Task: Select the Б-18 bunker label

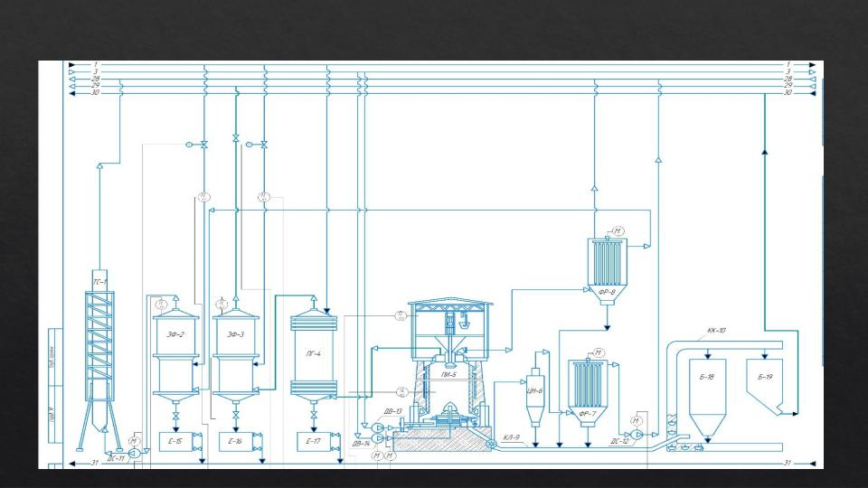Action: coord(706,377)
